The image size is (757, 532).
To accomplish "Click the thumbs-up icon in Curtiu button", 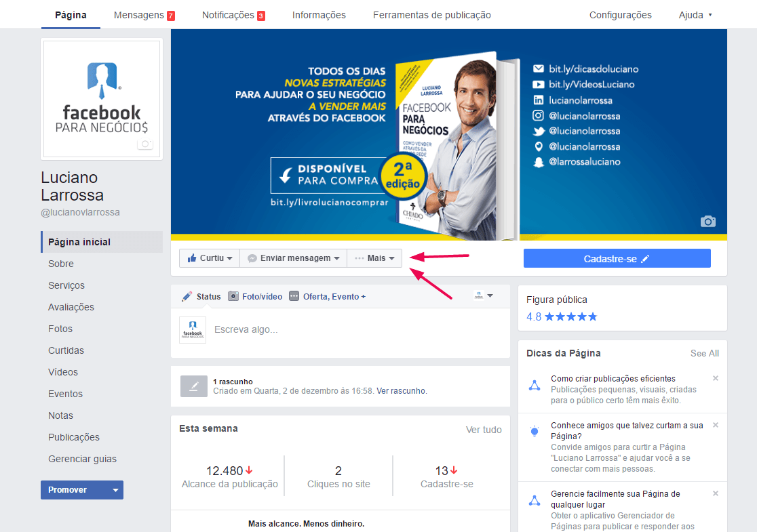I will pos(192,258).
